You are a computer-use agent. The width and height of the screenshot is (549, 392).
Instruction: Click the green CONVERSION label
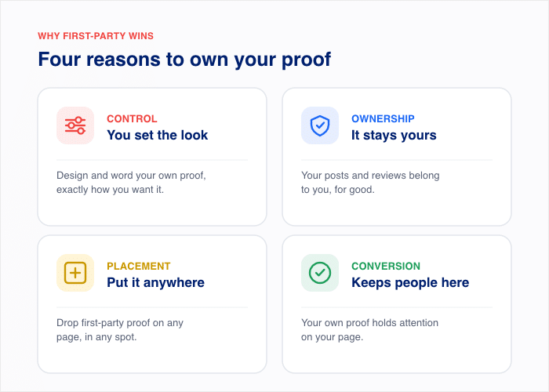[386, 266]
